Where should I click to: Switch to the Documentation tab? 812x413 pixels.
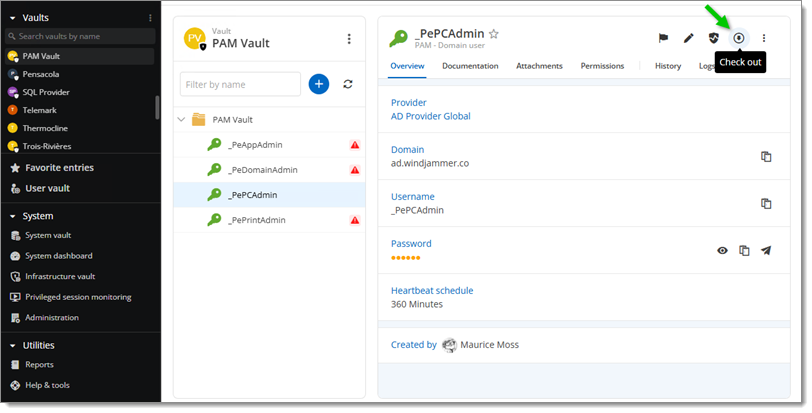(470, 66)
